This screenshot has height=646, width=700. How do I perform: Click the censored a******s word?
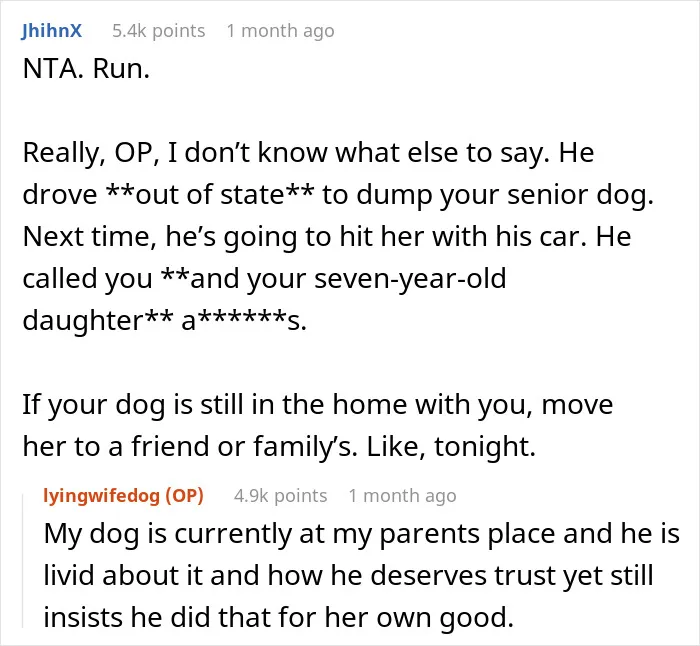(244, 320)
